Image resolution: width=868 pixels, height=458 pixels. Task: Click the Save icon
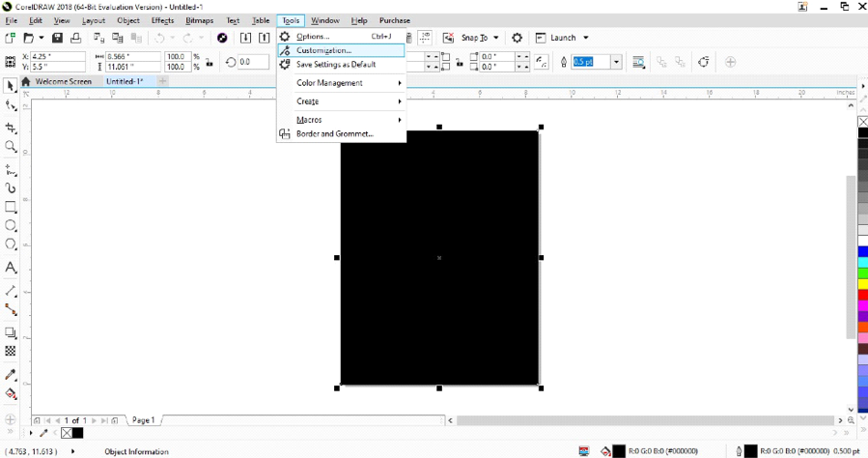tap(57, 38)
